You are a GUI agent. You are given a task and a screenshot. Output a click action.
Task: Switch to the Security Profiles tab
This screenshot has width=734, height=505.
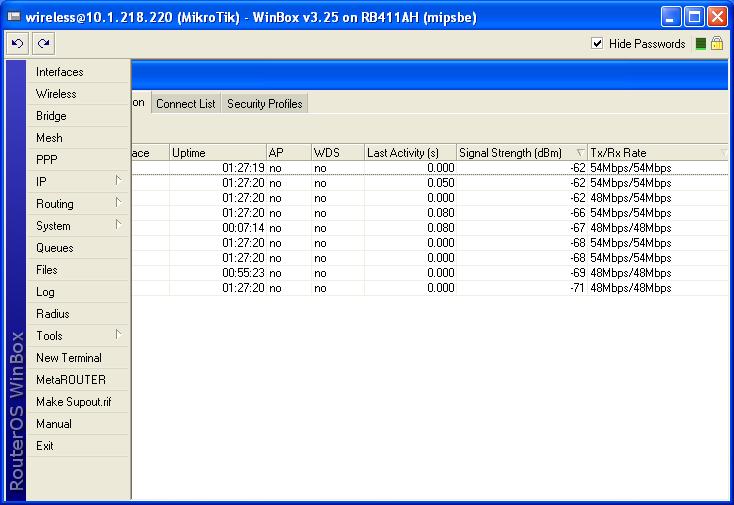click(x=264, y=104)
